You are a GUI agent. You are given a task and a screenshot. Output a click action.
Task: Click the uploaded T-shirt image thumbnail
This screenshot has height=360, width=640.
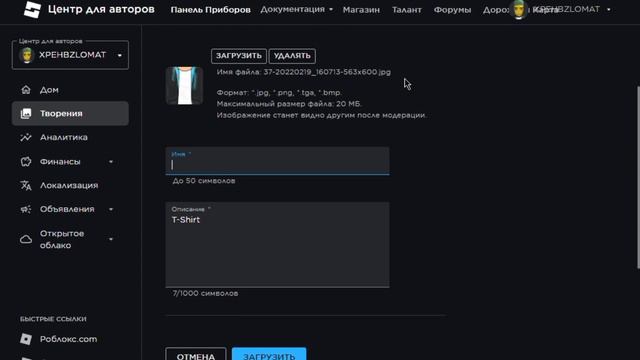(184, 85)
